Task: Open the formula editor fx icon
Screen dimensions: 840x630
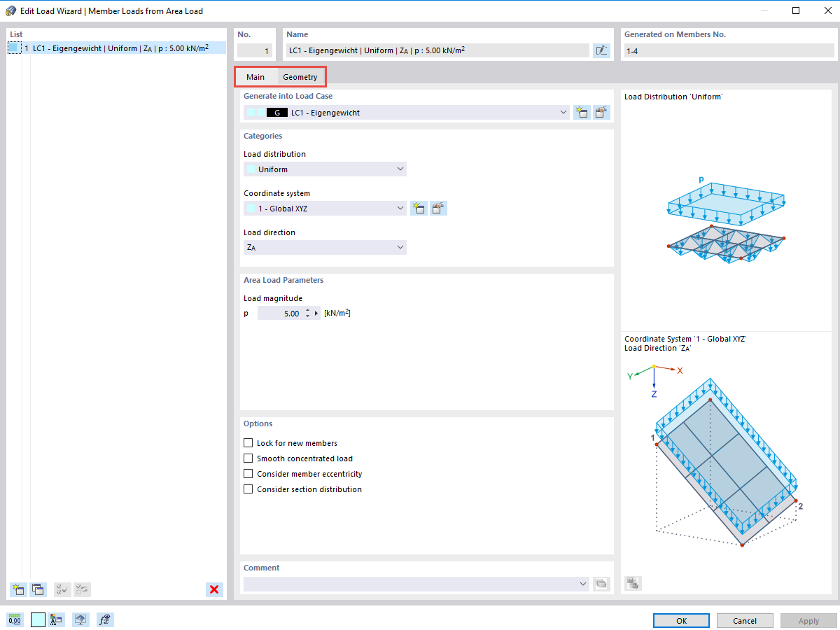Action: tap(105, 619)
